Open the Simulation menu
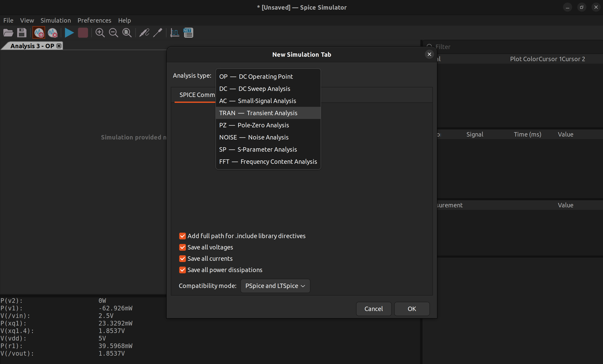This screenshot has height=364, width=603. pos(56,20)
